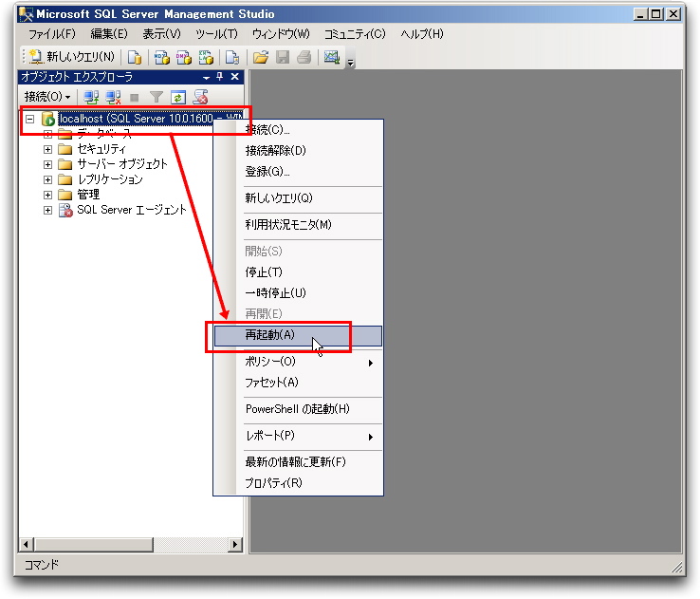
Task: Click the Refresh icon in Object Explorer toolbar
Action: coord(178,97)
